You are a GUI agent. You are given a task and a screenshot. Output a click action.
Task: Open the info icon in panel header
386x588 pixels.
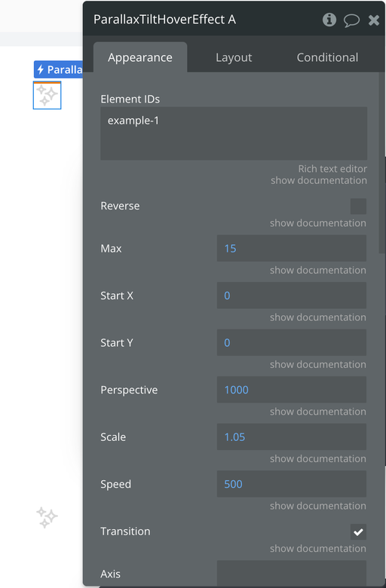coord(329,20)
